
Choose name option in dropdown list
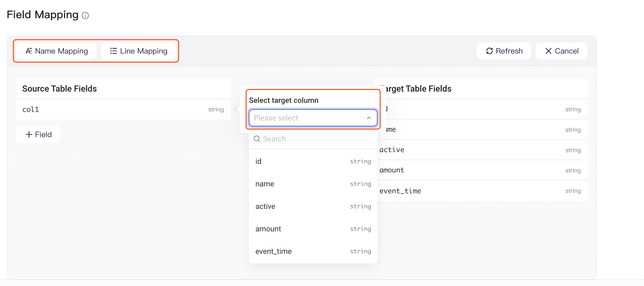(x=313, y=184)
